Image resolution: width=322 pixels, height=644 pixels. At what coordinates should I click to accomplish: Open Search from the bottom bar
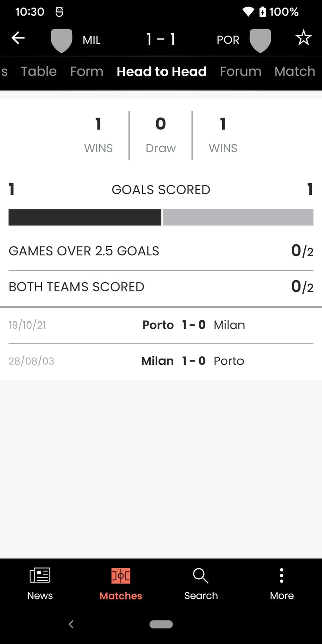pos(201,583)
